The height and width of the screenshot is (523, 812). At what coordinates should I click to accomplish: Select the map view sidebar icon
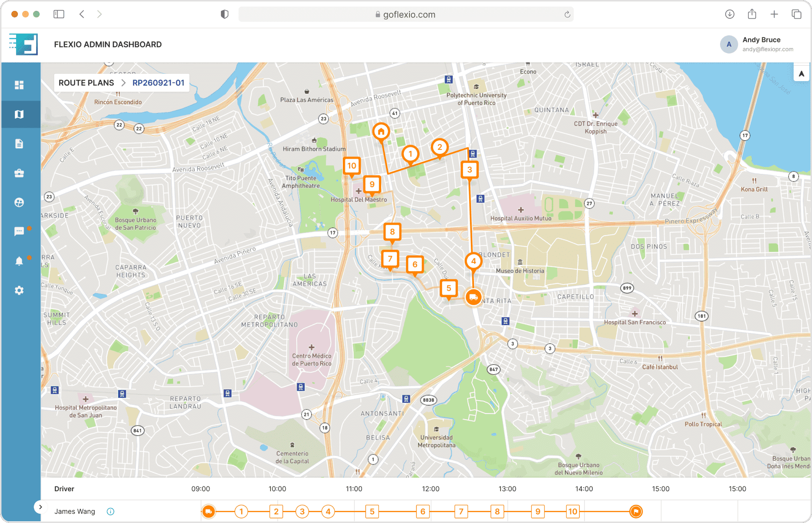coord(19,114)
